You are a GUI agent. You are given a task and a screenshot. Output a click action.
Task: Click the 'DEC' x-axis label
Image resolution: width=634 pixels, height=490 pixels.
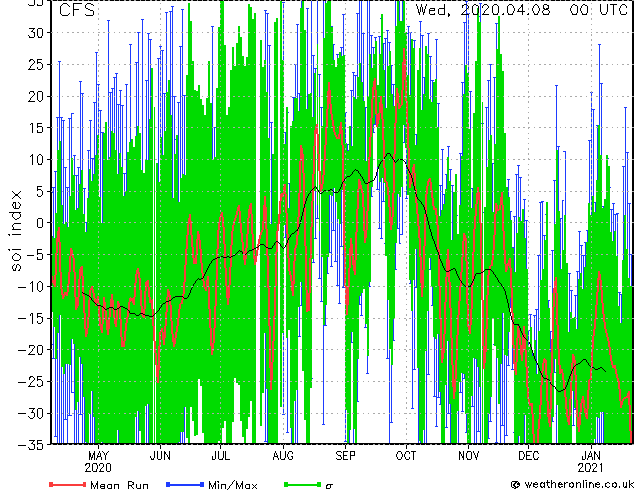[x=529, y=456]
